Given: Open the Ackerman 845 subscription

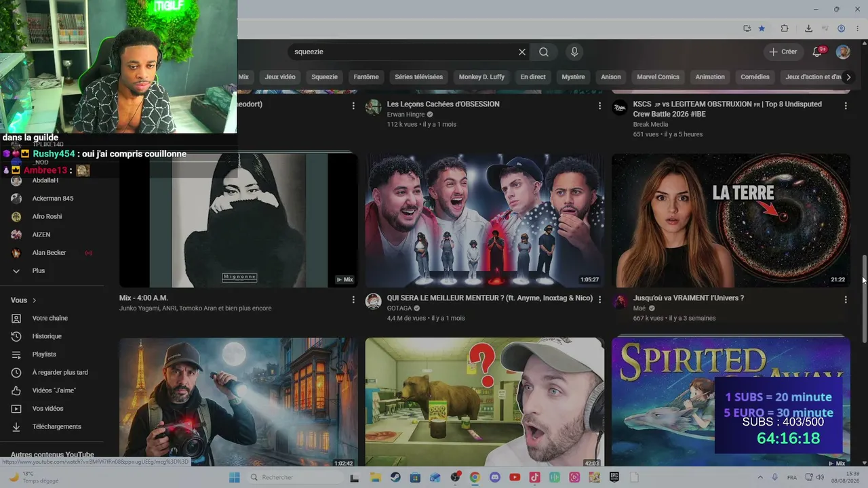Looking at the screenshot, I should click(52, 199).
